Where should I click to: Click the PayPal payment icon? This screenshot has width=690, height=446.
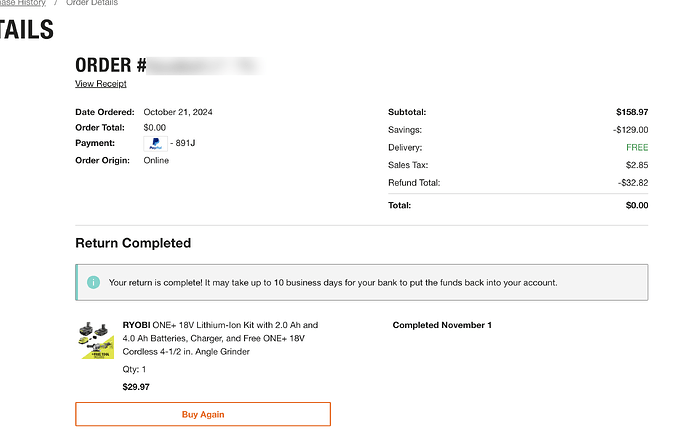pyautogui.click(x=155, y=143)
